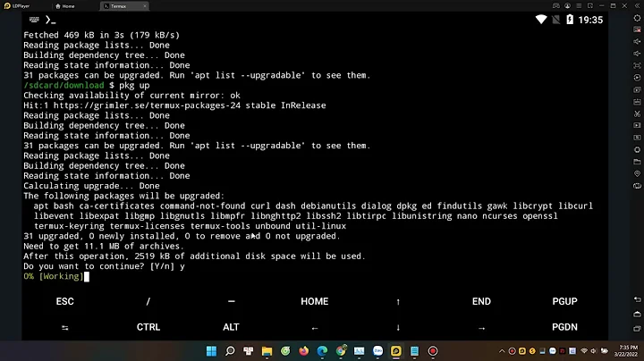Open the keyboard mapping tool in sidebar
644x361 pixels.
point(637,29)
